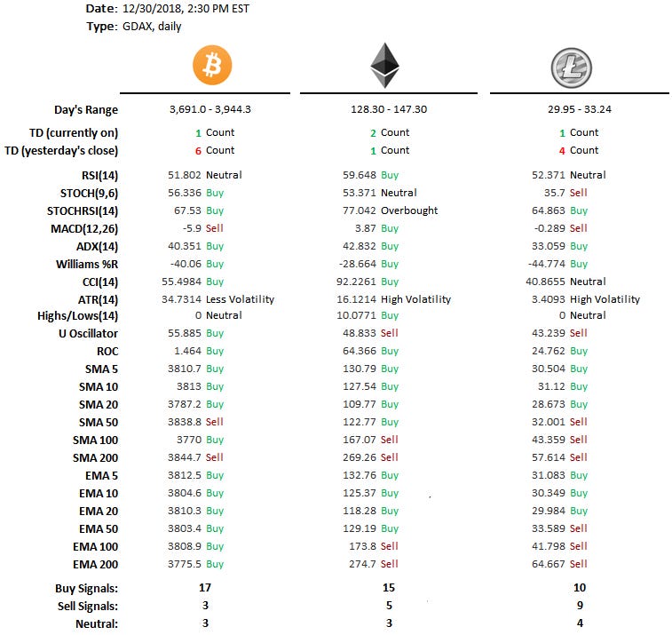The image size is (672, 635).
Task: Click the Ethereum Day's Range 128.30 - 147.30
Action: 389,109
